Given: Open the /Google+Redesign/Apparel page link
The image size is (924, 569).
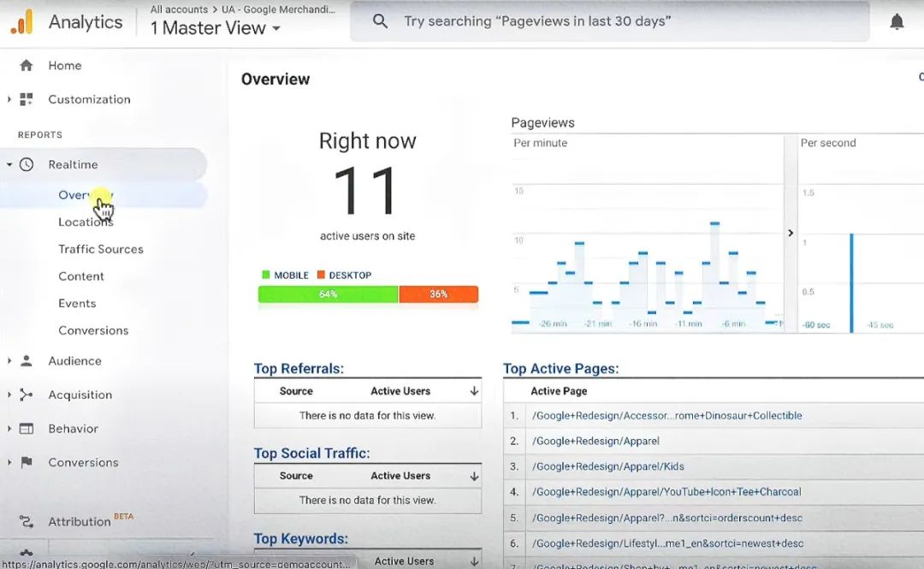Looking at the screenshot, I should coord(595,441).
